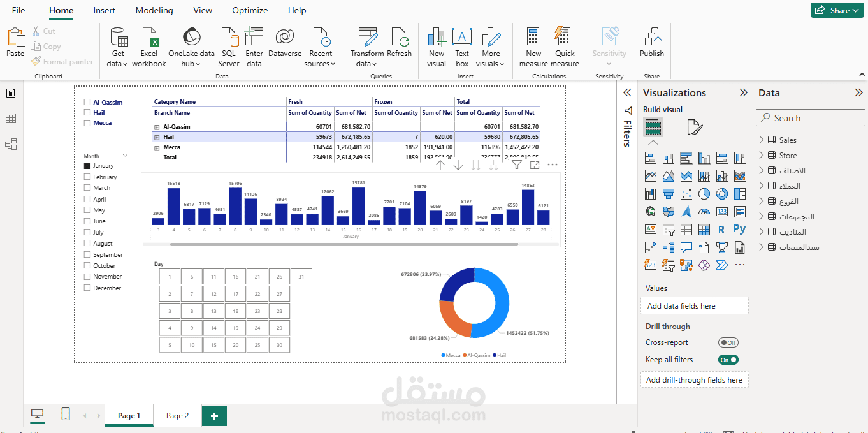Select the Pie chart visual
Viewport: 868px width, 433px height.
pos(704,194)
